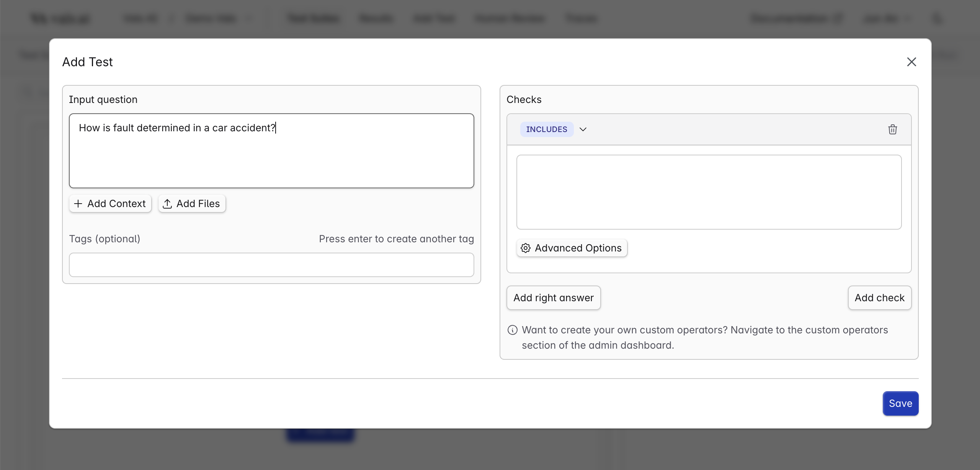Viewport: 980px width, 470px height.
Task: Open the Advanced Options panel
Action: click(572, 248)
